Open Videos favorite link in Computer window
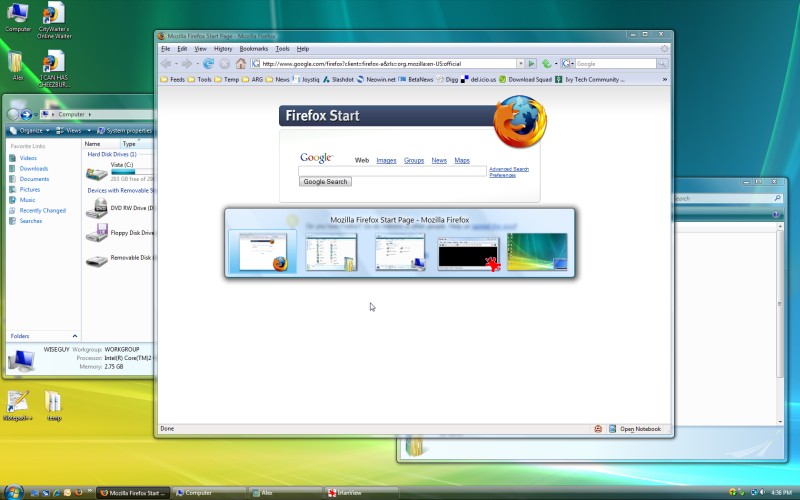This screenshot has height=500, width=800. 23,158
